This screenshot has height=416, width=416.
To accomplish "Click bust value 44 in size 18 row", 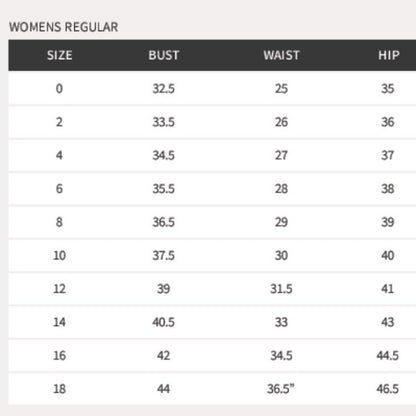I will (x=164, y=389).
